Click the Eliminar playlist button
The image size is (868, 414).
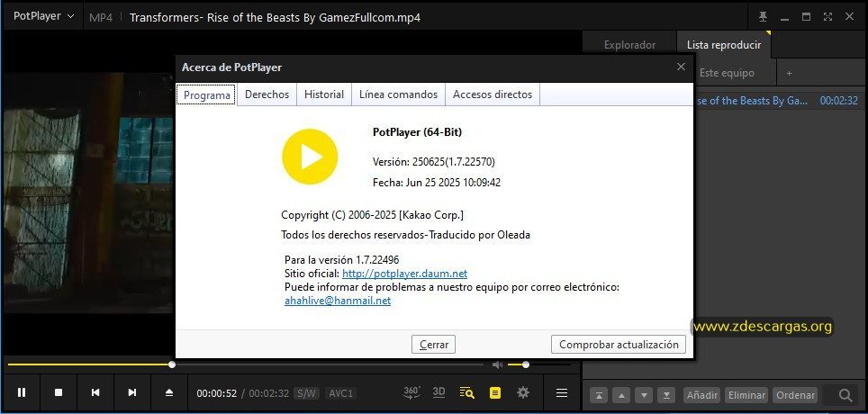click(746, 395)
